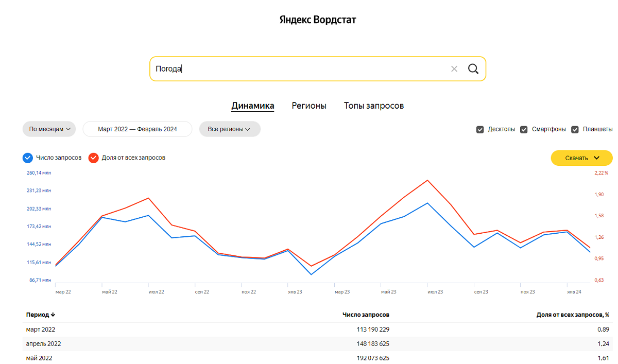Click the Яндекс Вордстат logo

pyautogui.click(x=318, y=20)
